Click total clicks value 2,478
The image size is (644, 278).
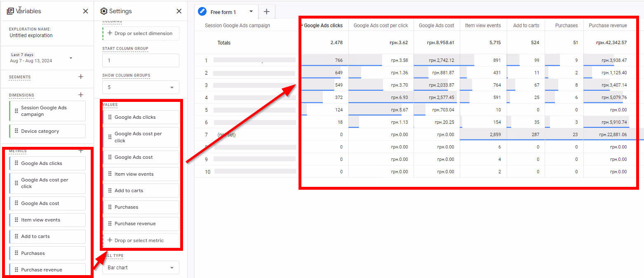pos(336,42)
